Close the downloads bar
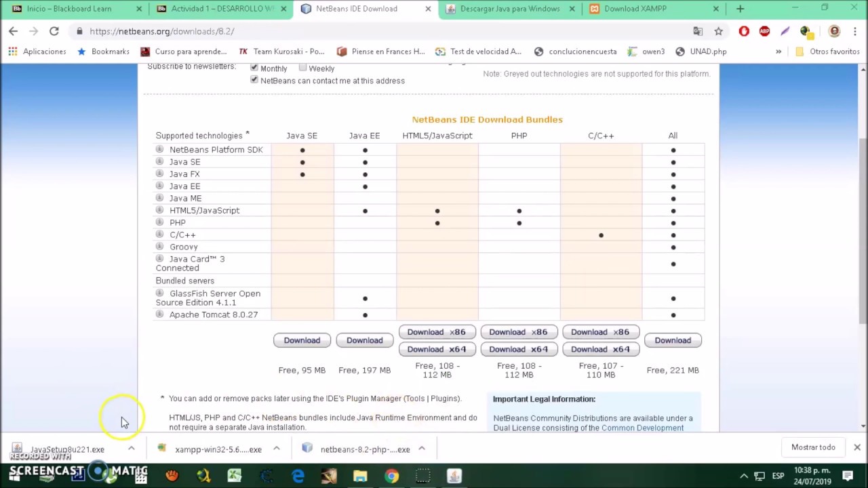This screenshot has width=868, height=488. click(x=857, y=447)
